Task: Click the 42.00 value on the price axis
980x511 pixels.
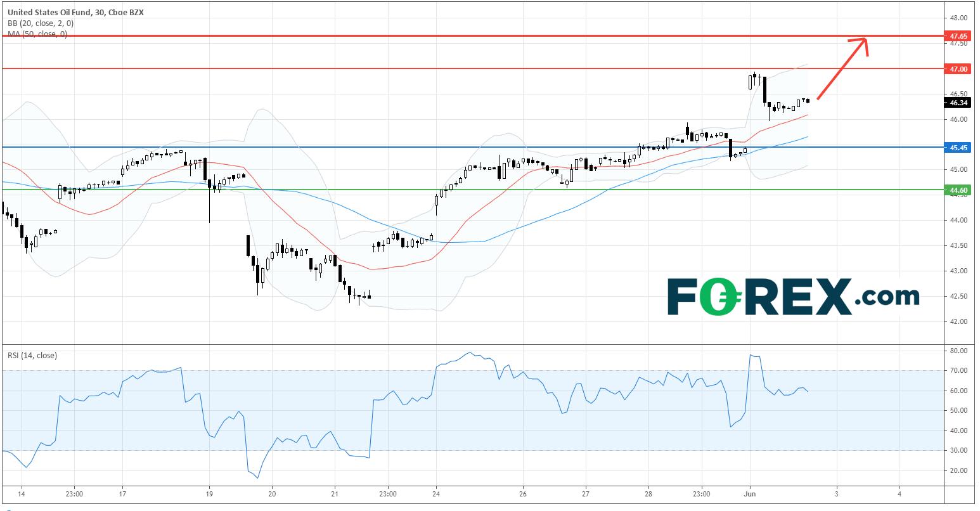Action: [958, 321]
